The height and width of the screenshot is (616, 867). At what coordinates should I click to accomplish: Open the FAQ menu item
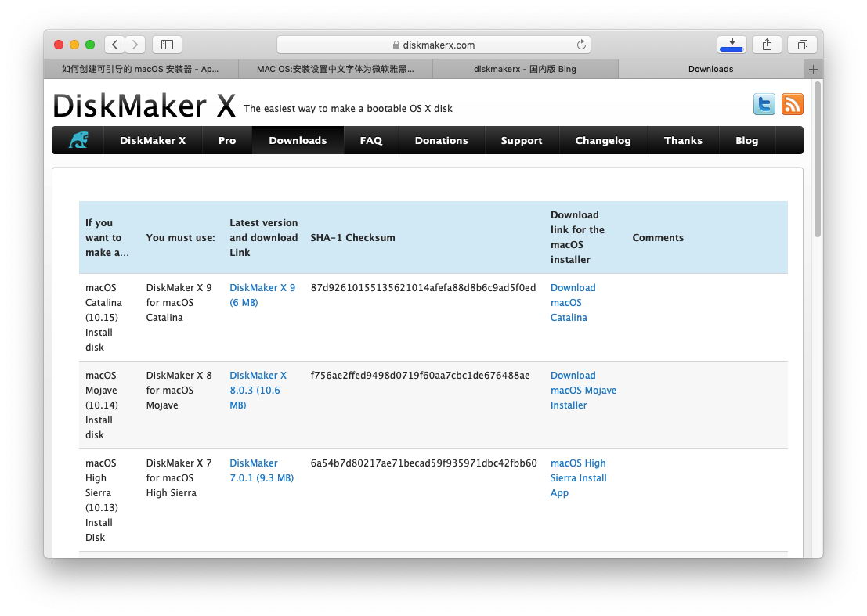point(371,141)
